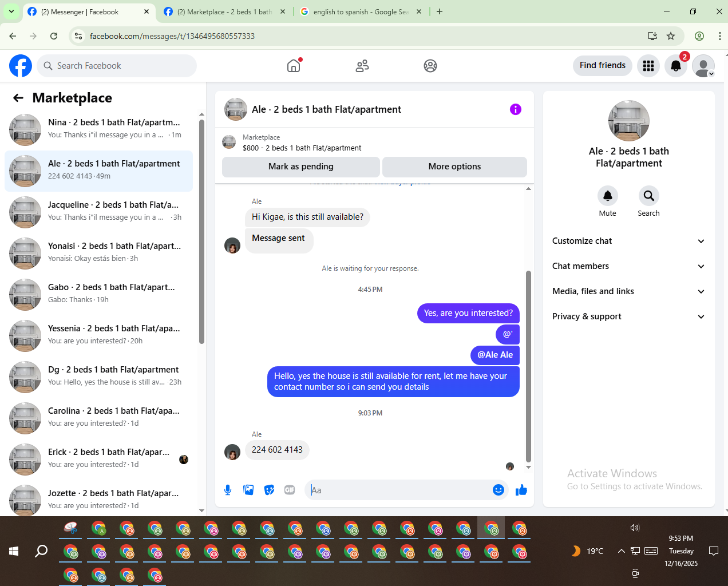
Task: Open Yessenia 2 beds conversation
Action: click(x=98, y=336)
